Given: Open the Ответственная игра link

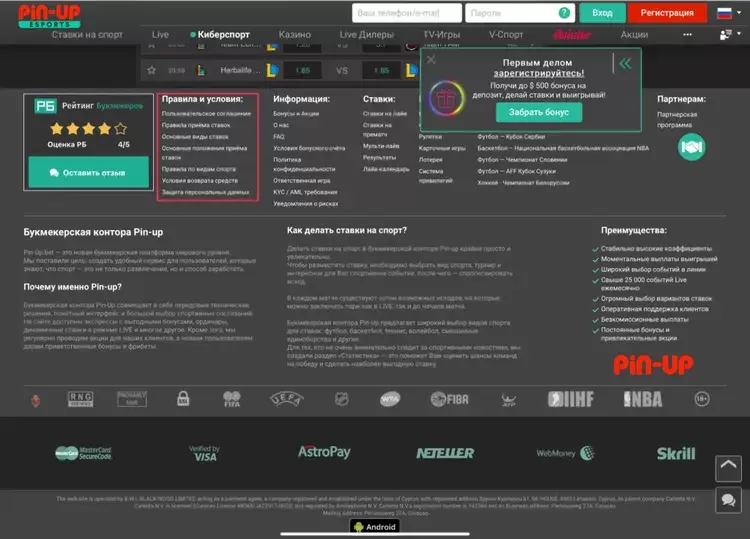Looking at the screenshot, I should [301, 181].
